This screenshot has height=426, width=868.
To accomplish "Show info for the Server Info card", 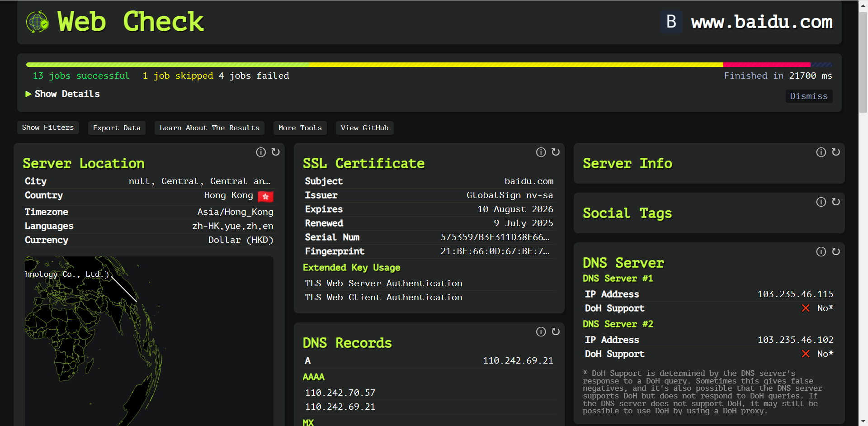I will (x=821, y=152).
